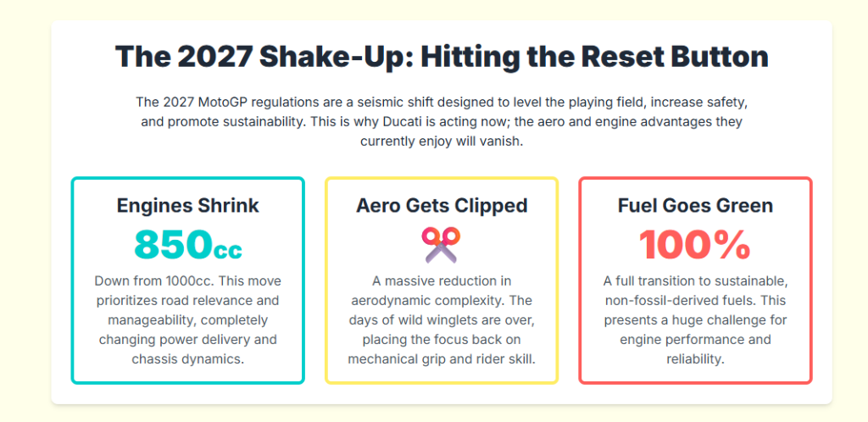Click the teal border of the Engines Shrink card
Viewport: 868px width, 422px height.
pos(73,280)
